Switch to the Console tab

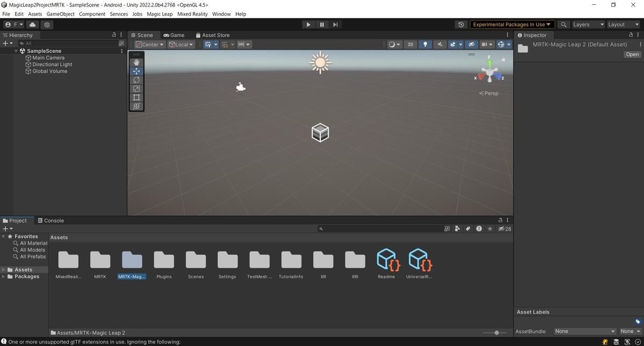tap(50, 220)
